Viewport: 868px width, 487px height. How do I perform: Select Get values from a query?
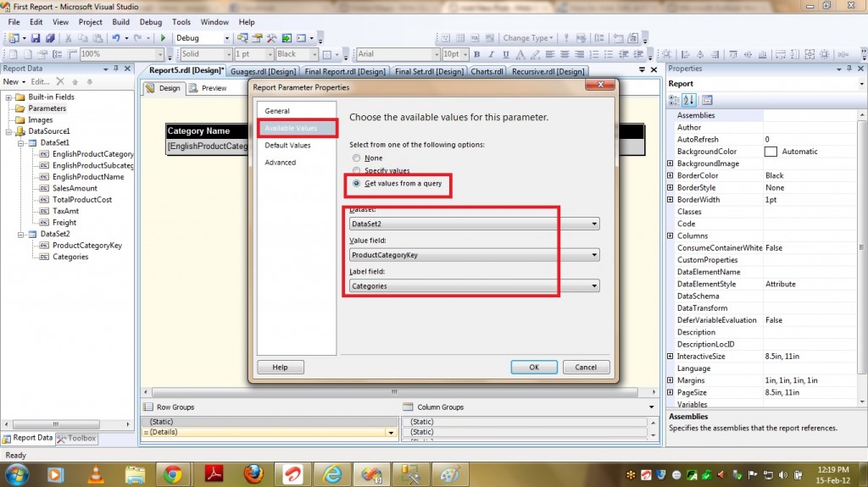[357, 184]
